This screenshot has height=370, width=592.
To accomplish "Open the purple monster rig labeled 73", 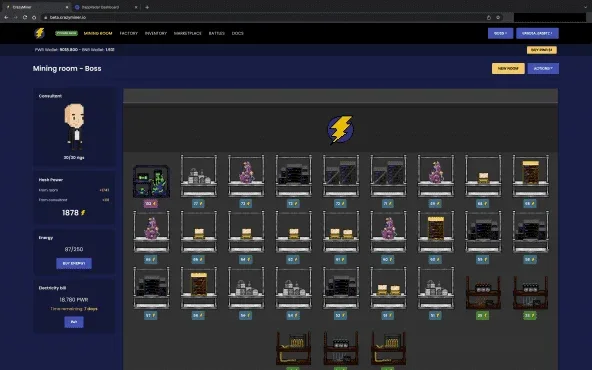I will [x=246, y=176].
